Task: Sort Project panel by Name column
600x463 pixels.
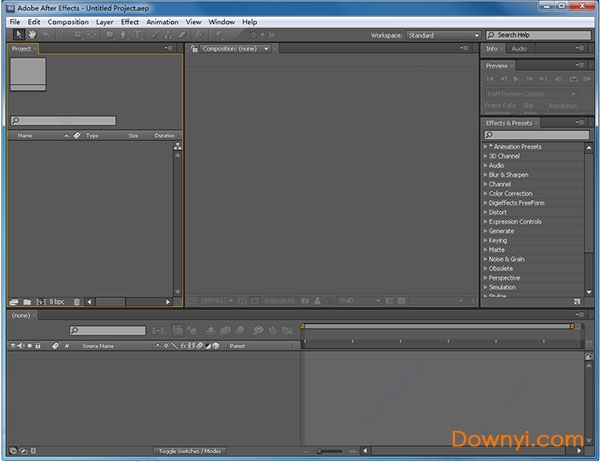Action: point(25,135)
